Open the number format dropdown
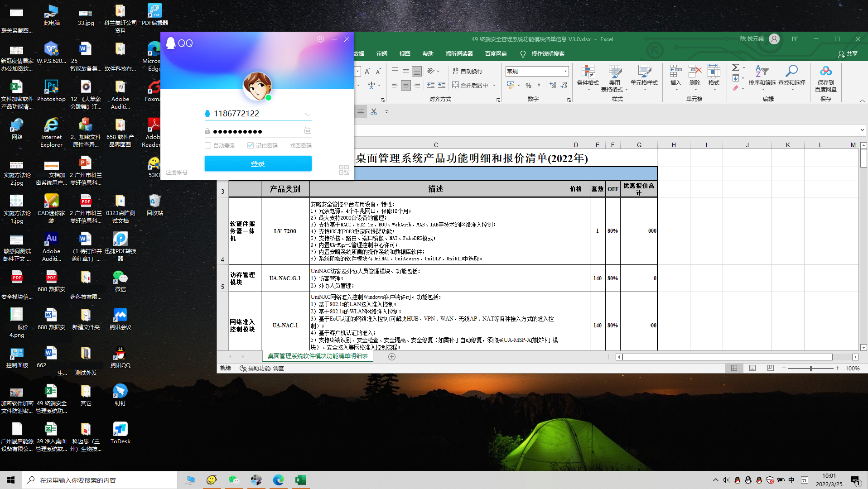The height and width of the screenshot is (489, 868). point(565,71)
